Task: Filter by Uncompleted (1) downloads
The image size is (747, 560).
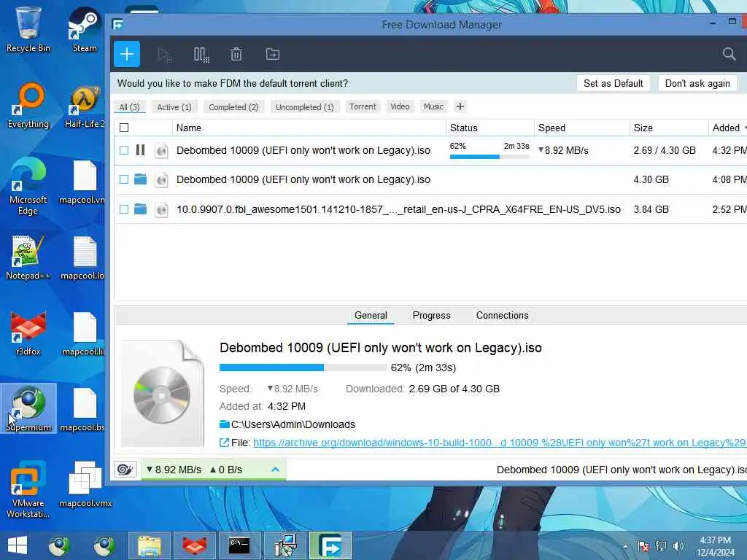Action: [304, 107]
